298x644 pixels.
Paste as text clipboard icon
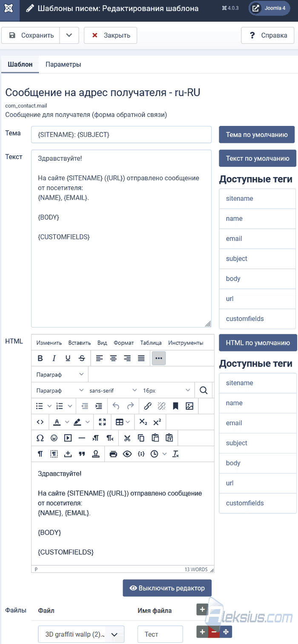click(x=169, y=438)
